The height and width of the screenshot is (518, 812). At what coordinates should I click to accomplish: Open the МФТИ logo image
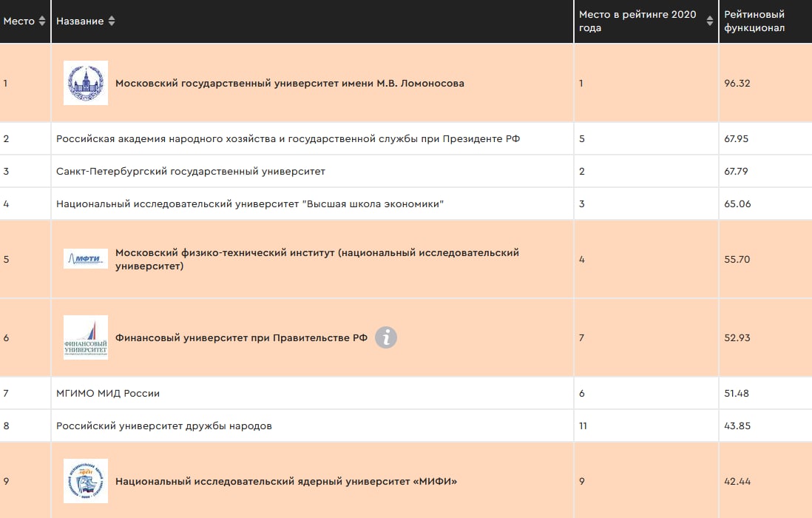coord(86,259)
